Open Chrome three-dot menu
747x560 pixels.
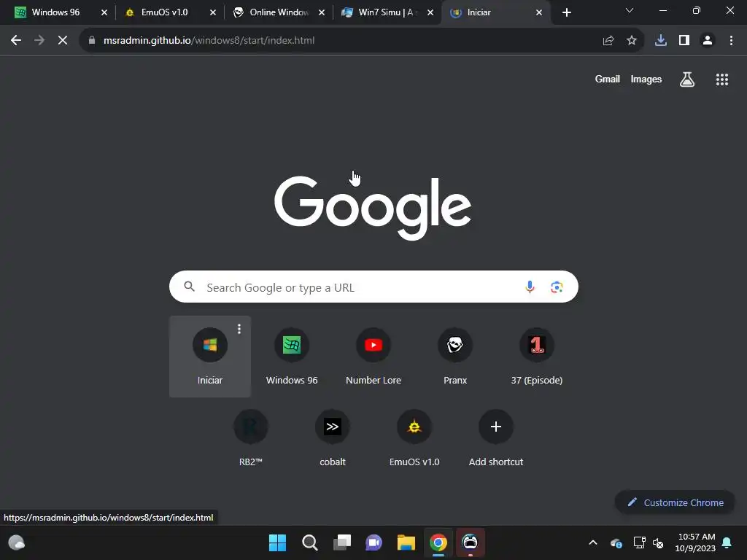[731, 41]
